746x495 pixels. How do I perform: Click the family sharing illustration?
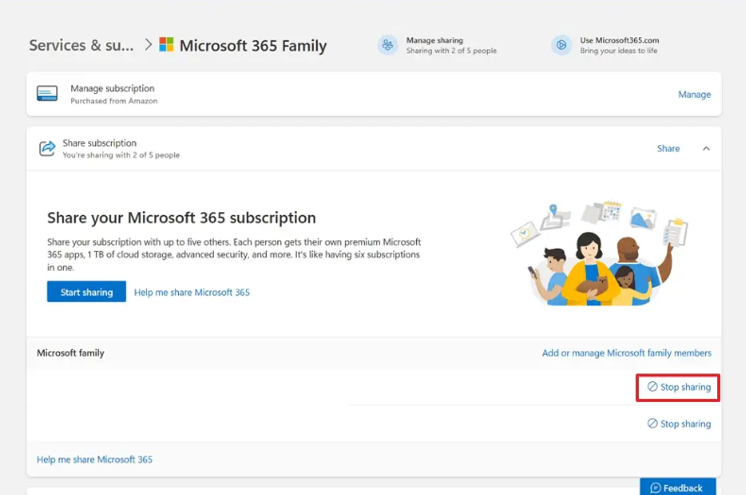[599, 253]
